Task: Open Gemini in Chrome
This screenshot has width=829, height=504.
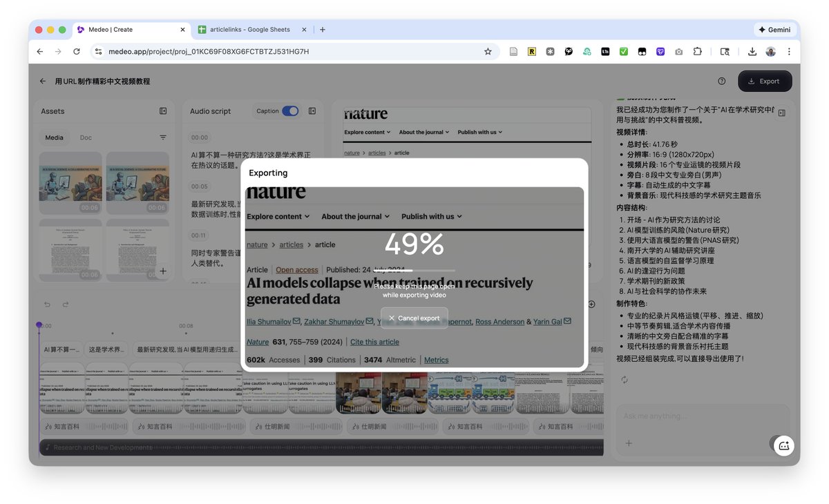Action: tap(774, 30)
